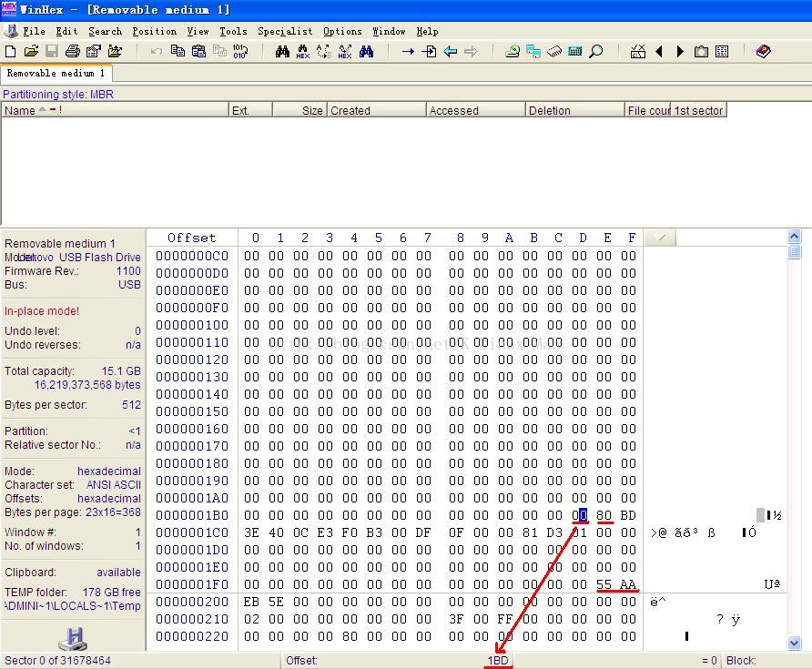Open the Tools menu
Image resolution: width=812 pixels, height=669 pixels.
pos(233,31)
